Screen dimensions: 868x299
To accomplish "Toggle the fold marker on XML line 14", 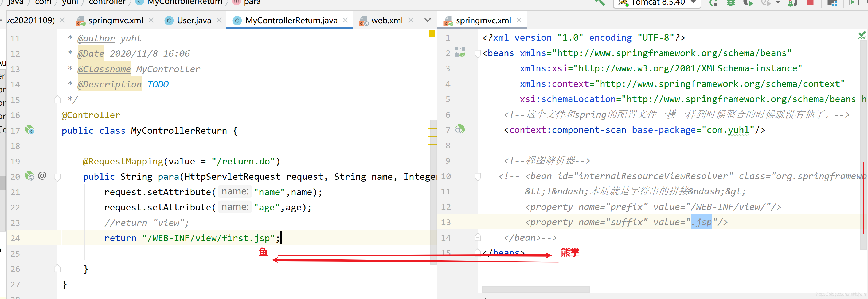I will (x=478, y=237).
